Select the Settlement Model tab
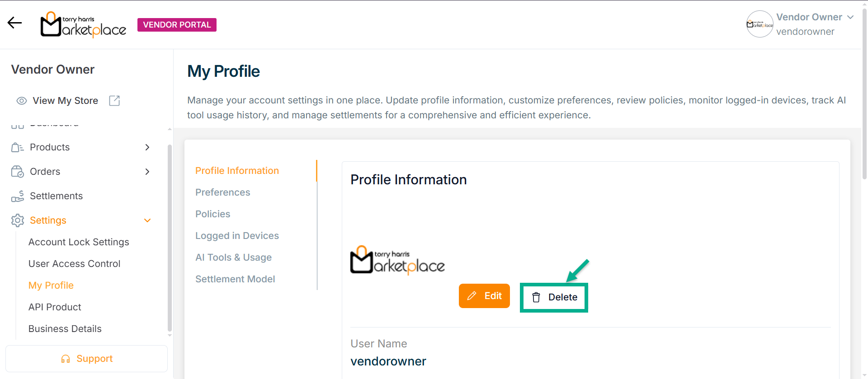868x379 pixels. [235, 279]
